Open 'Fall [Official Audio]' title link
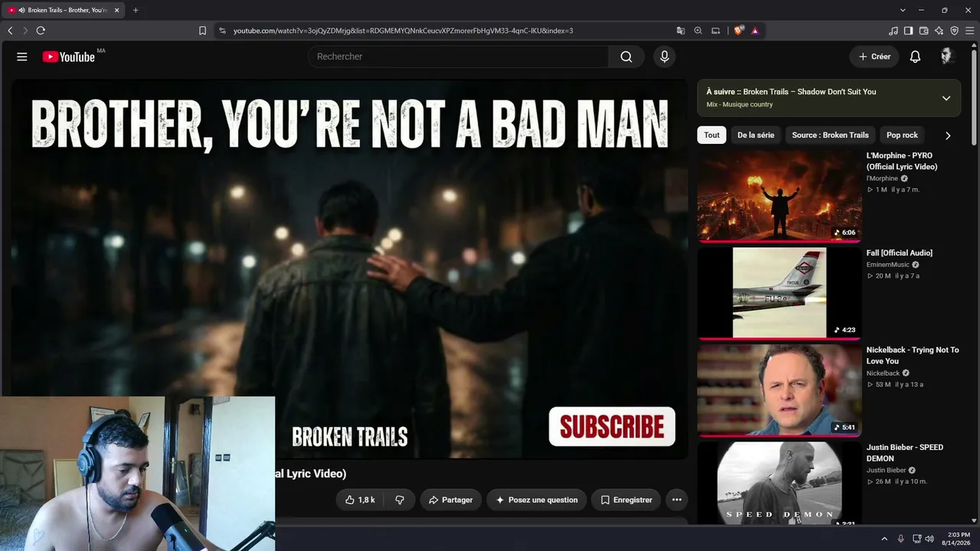Viewport: 980px width, 551px height. tap(900, 253)
